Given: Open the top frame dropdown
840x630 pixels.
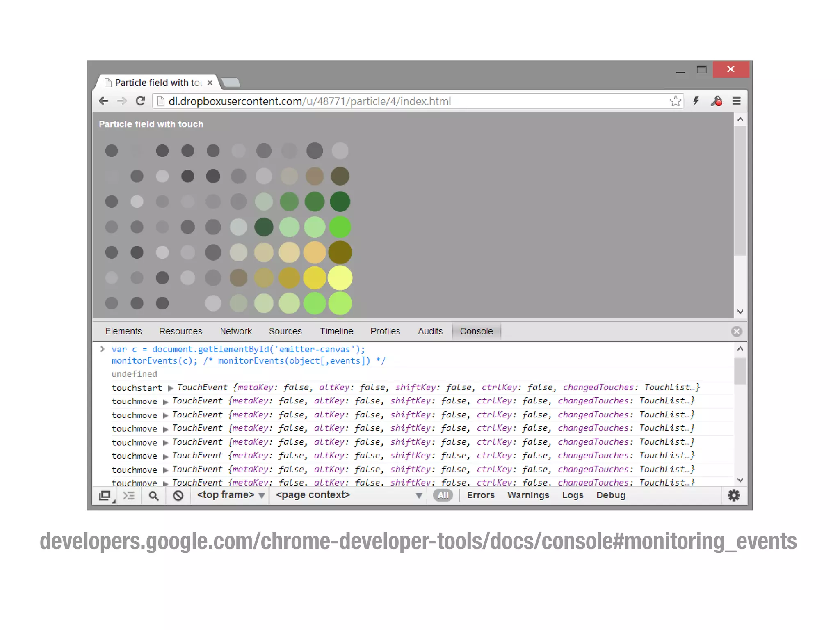Looking at the screenshot, I should coord(231,495).
